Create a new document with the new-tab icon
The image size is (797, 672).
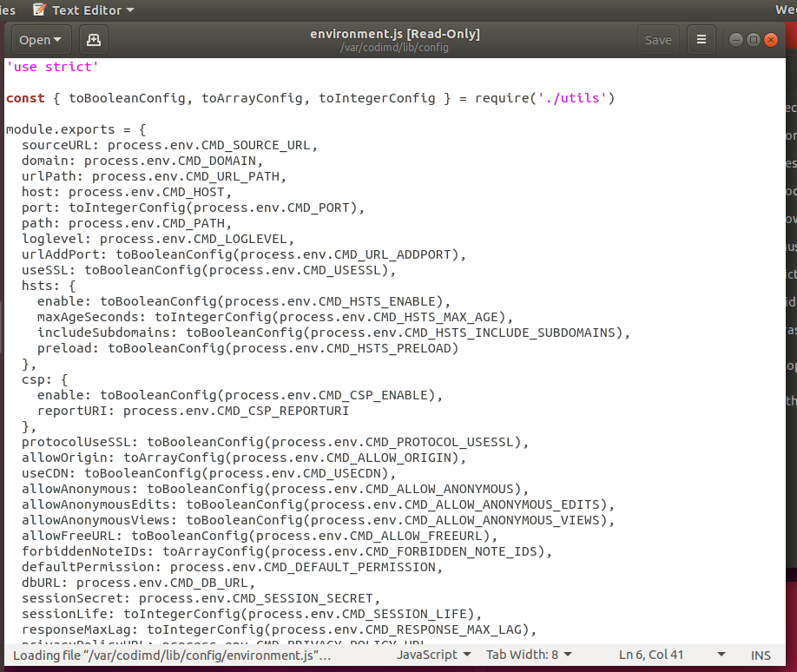click(94, 40)
